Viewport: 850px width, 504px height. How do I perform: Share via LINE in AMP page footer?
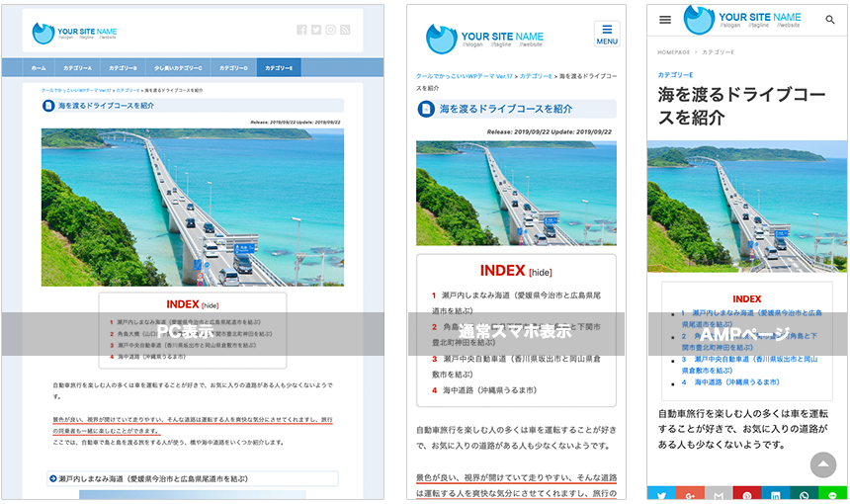pyautogui.click(x=832, y=494)
